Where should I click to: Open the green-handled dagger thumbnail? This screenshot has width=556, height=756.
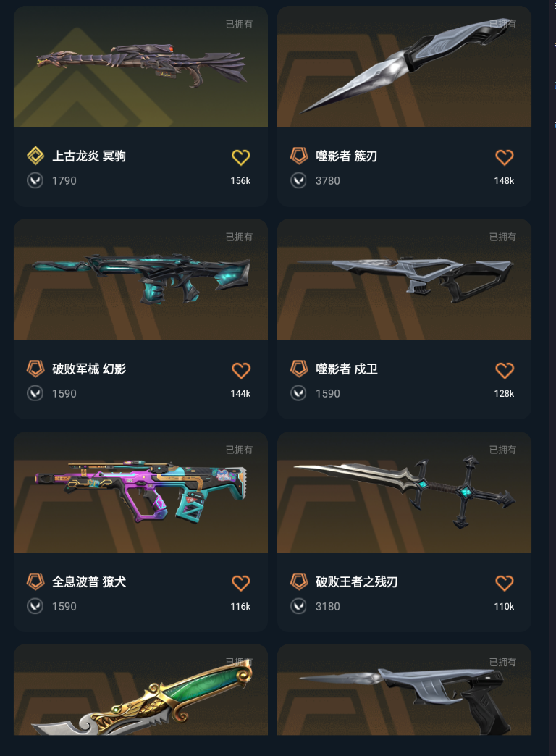point(140,690)
